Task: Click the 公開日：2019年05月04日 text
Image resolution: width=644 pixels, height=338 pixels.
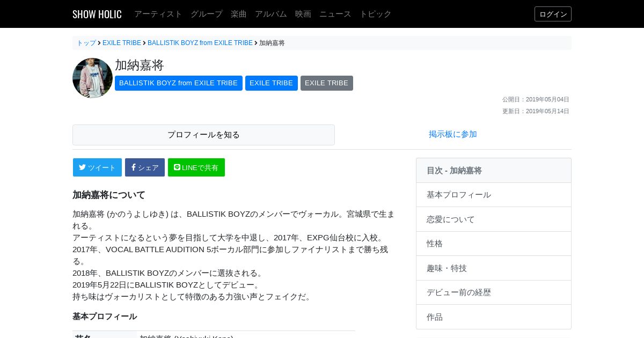Action: pos(536,99)
